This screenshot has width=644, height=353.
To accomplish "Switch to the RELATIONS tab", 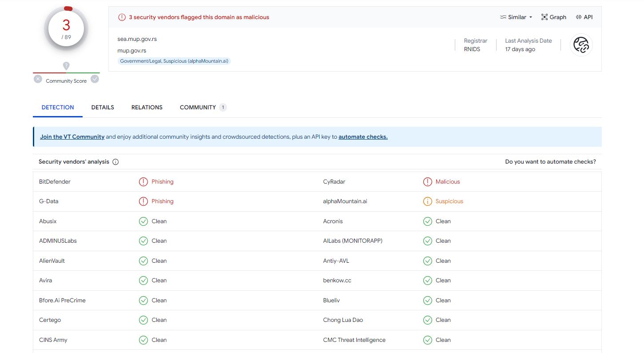I will [x=147, y=108].
